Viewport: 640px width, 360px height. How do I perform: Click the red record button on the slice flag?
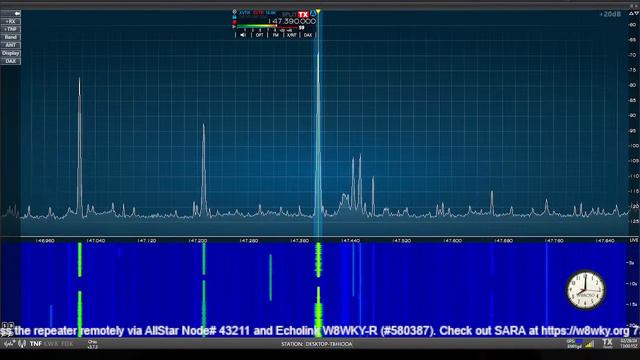234,22
